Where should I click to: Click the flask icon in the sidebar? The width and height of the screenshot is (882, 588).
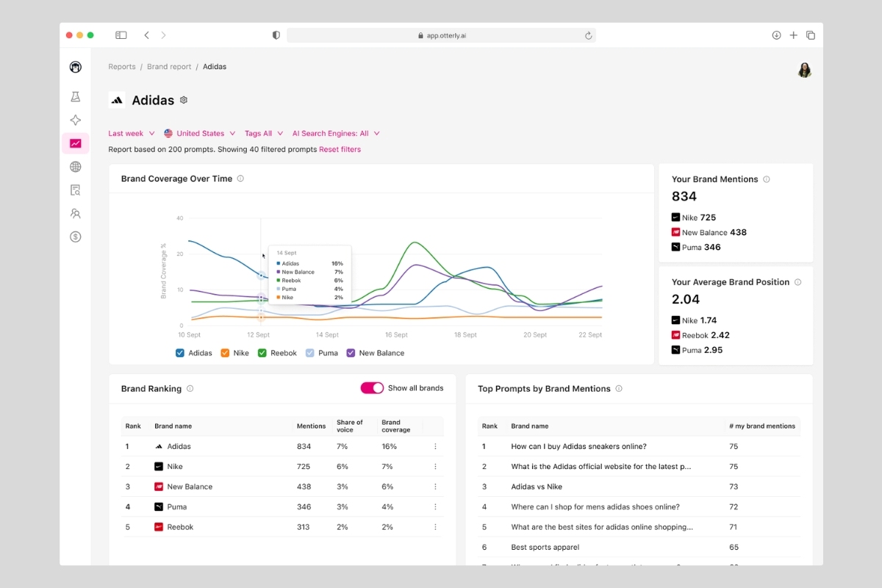tap(75, 97)
